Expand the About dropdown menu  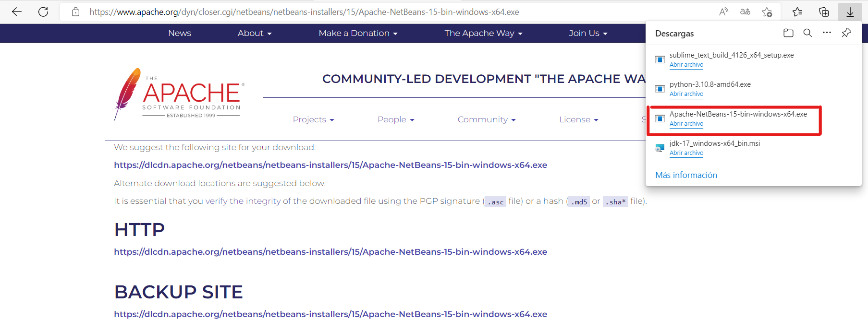coord(255,33)
